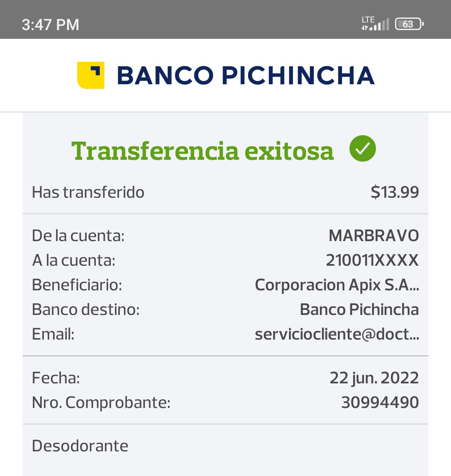Tap truncated beneficiary Corporacion Apix S.A...
The width and height of the screenshot is (451, 476).
(x=337, y=285)
